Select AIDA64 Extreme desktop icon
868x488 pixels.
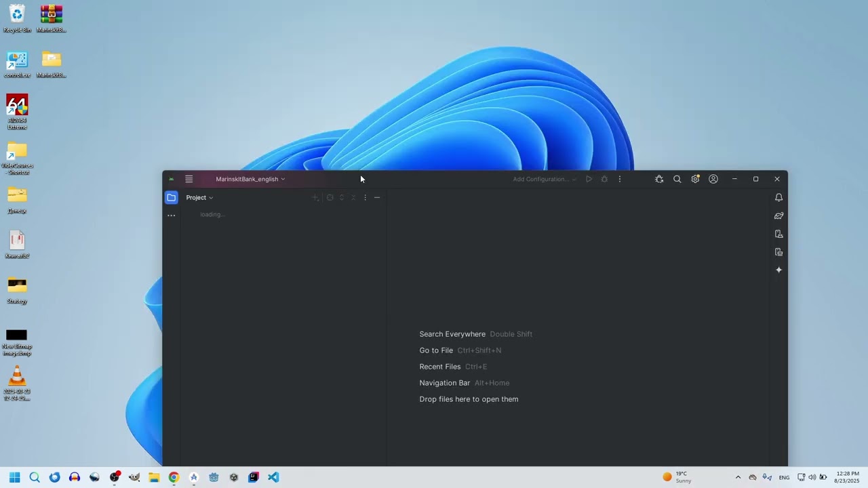tap(17, 112)
